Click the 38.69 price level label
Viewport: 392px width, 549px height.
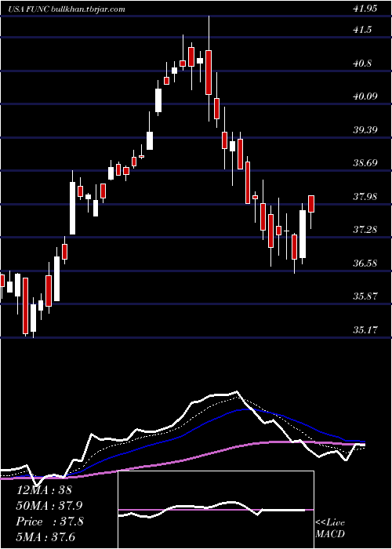pyautogui.click(x=365, y=163)
